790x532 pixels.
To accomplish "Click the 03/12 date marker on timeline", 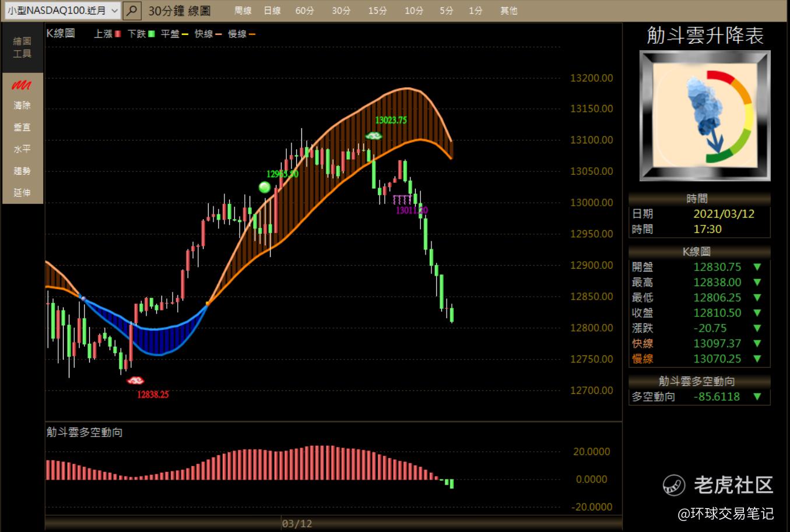I will point(297,523).
